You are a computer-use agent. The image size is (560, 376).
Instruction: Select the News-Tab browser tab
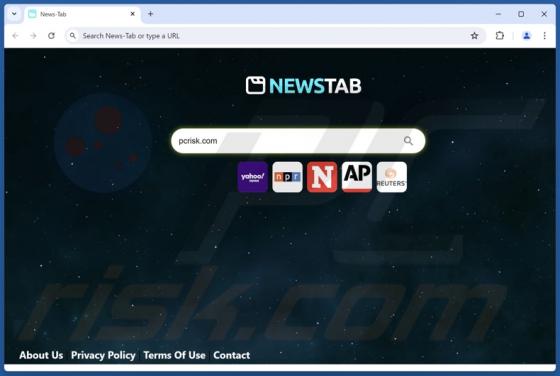tap(82, 14)
